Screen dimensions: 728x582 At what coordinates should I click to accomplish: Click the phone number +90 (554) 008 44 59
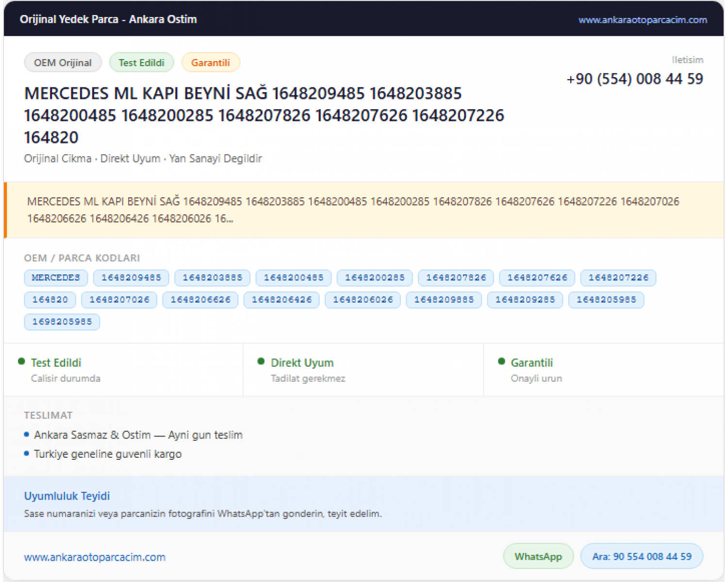click(635, 79)
